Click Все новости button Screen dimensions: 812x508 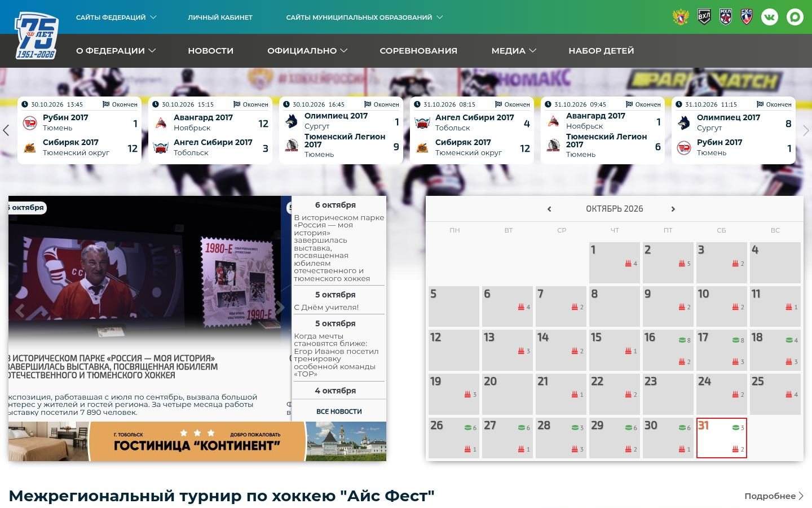click(339, 411)
